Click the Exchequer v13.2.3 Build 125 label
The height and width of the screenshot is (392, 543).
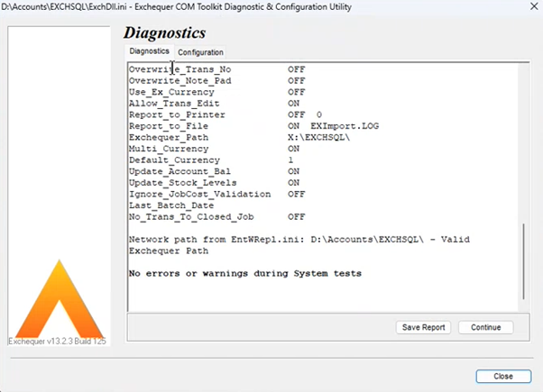pyautogui.click(x=57, y=342)
